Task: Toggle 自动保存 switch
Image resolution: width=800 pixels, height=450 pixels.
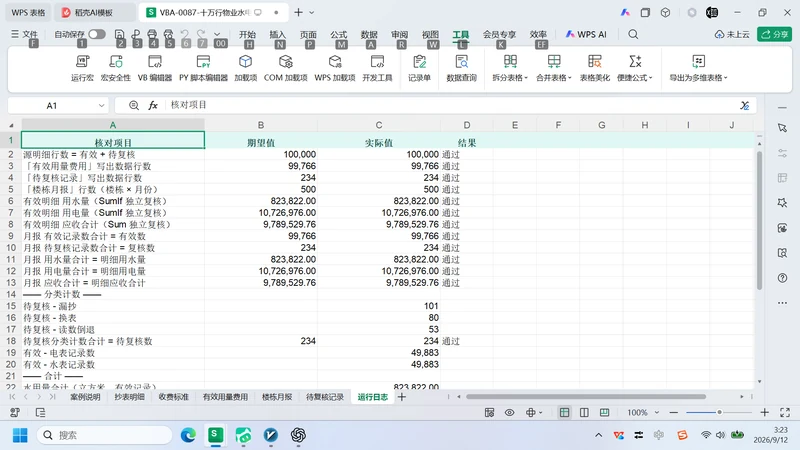Action: pyautogui.click(x=97, y=34)
